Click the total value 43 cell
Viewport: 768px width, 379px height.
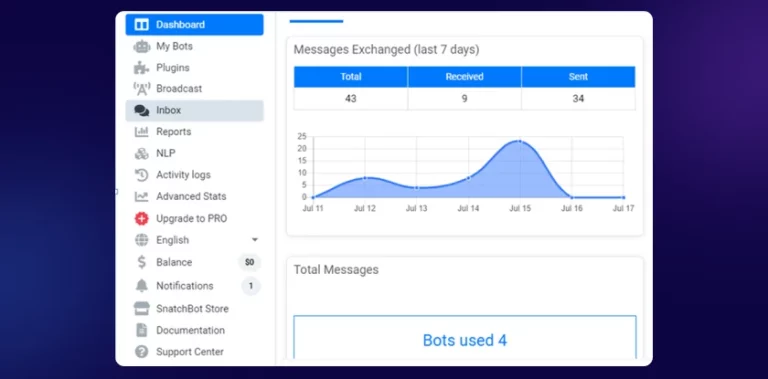click(x=351, y=98)
